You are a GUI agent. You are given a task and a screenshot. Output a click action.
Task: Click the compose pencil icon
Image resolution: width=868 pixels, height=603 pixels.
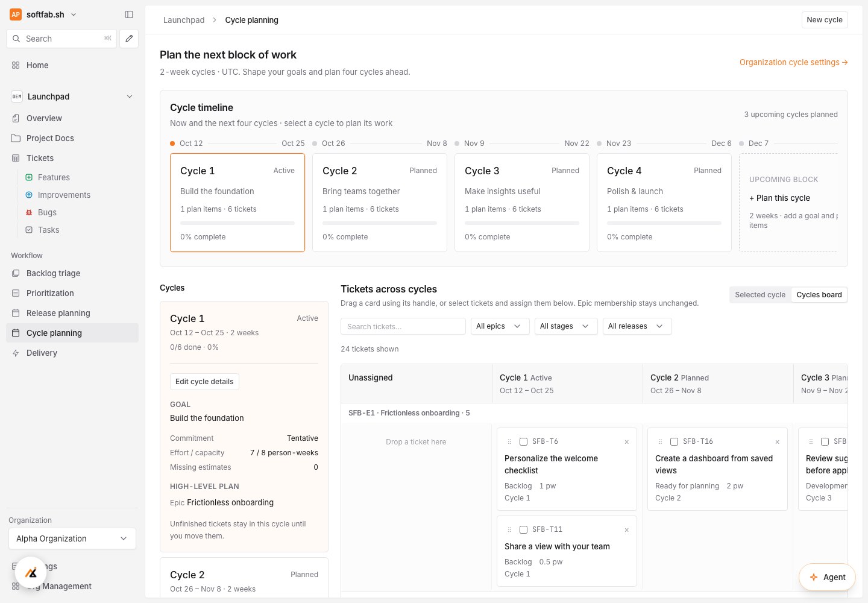[129, 39]
